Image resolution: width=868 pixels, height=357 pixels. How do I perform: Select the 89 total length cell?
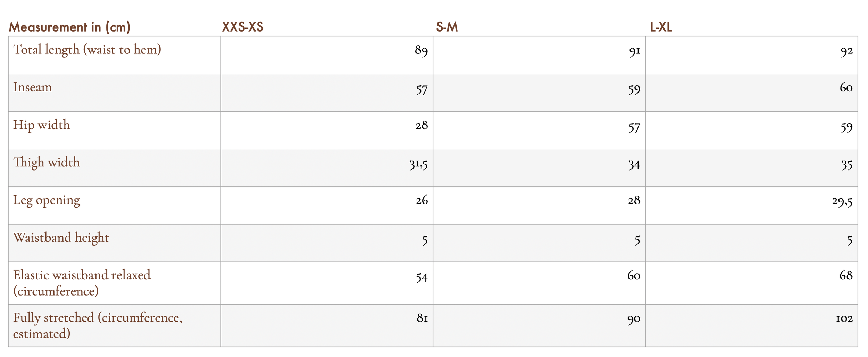(x=327, y=55)
